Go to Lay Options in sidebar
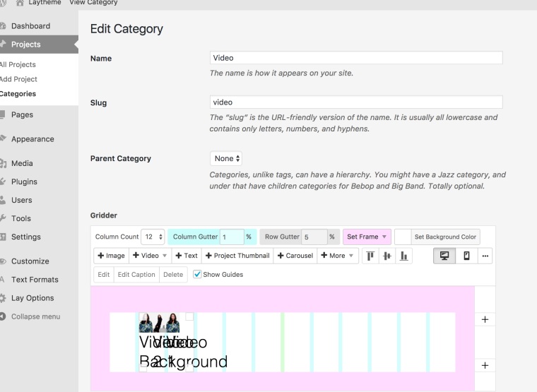This screenshot has height=392, width=537. [33, 298]
